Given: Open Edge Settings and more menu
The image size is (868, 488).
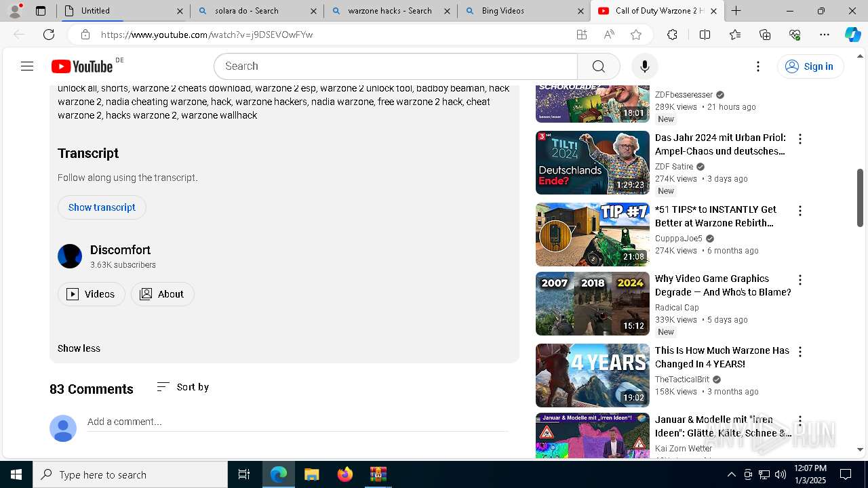Looking at the screenshot, I should pos(825,35).
